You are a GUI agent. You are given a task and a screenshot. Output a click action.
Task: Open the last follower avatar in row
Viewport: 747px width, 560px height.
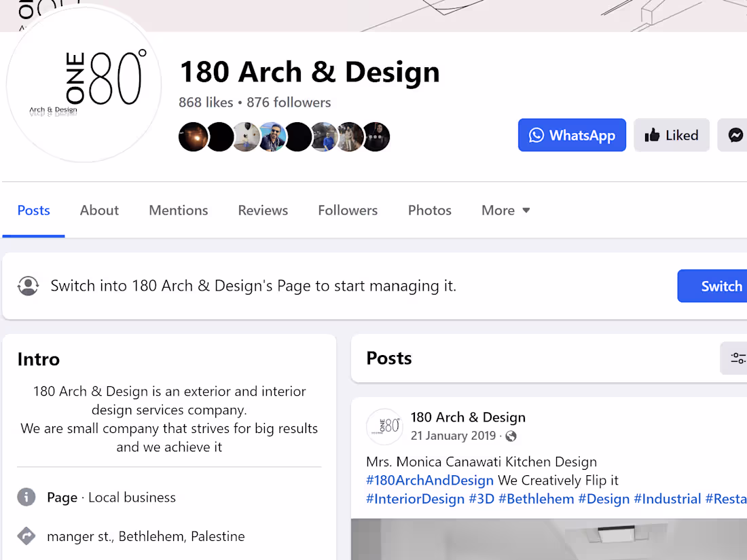coord(376,136)
